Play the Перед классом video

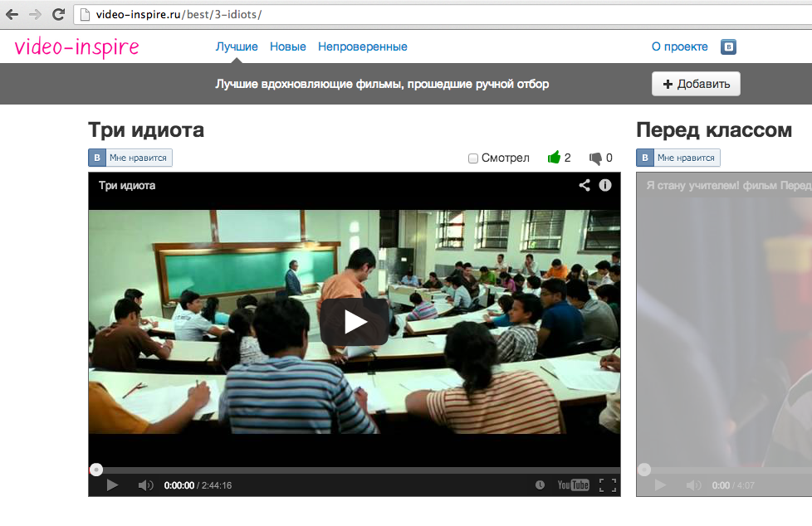click(x=660, y=485)
